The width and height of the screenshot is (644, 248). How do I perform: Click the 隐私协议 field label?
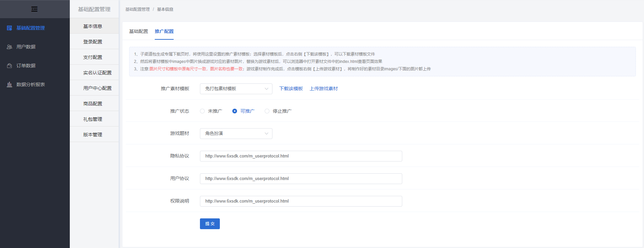tap(180, 156)
